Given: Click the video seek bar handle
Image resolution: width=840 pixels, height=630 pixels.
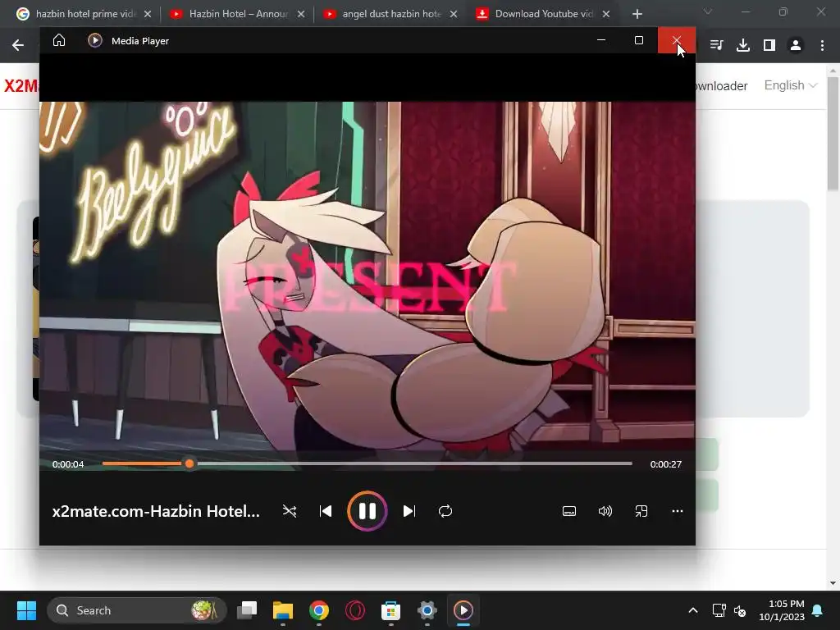Looking at the screenshot, I should 189,464.
